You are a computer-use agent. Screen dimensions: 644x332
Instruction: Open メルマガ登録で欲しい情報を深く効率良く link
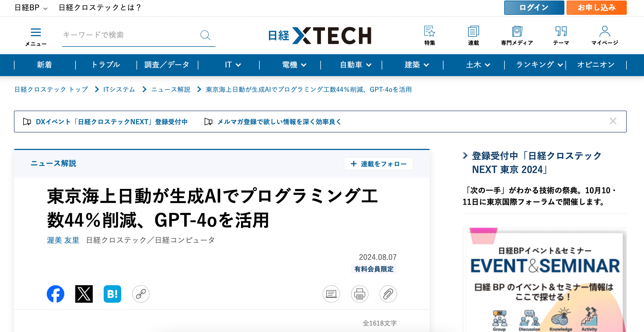tap(279, 122)
